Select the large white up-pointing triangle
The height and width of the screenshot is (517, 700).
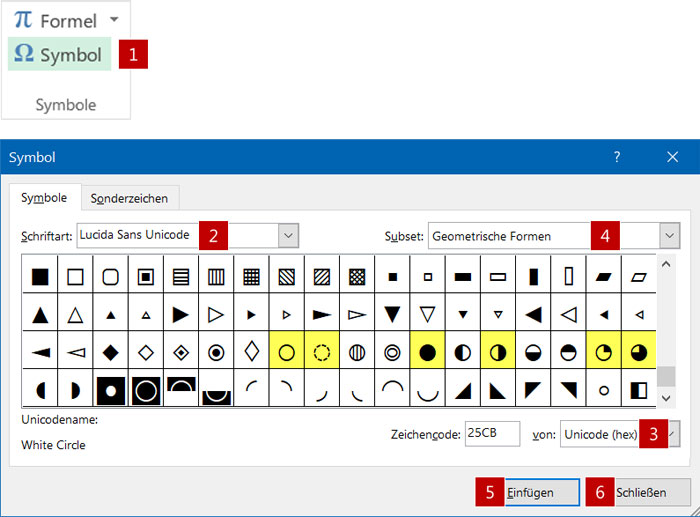(75, 315)
